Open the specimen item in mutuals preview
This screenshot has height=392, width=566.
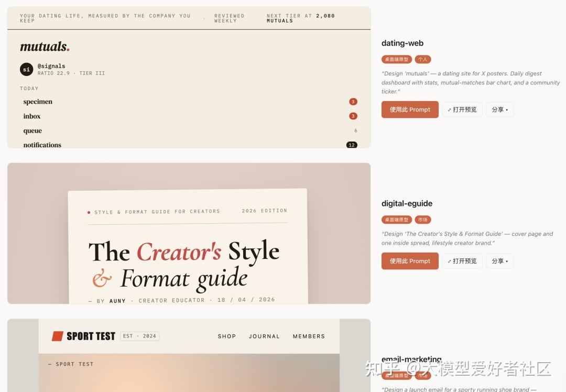[38, 102]
